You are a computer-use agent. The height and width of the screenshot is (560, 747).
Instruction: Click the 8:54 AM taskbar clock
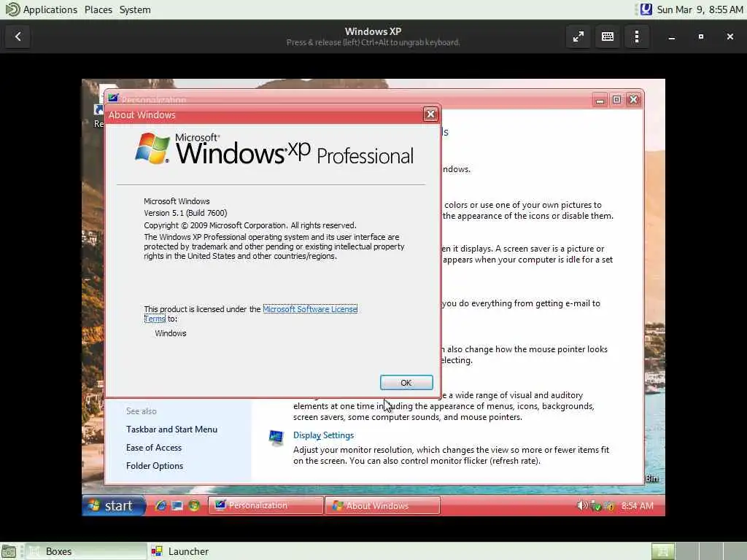click(637, 506)
